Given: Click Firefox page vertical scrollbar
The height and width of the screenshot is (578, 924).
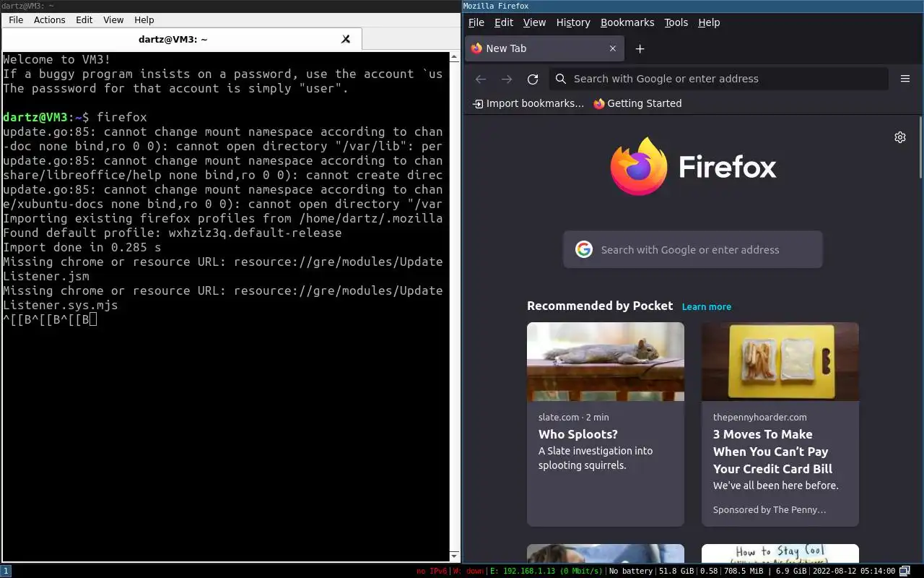Looking at the screenshot, I should pyautogui.click(x=920, y=148).
